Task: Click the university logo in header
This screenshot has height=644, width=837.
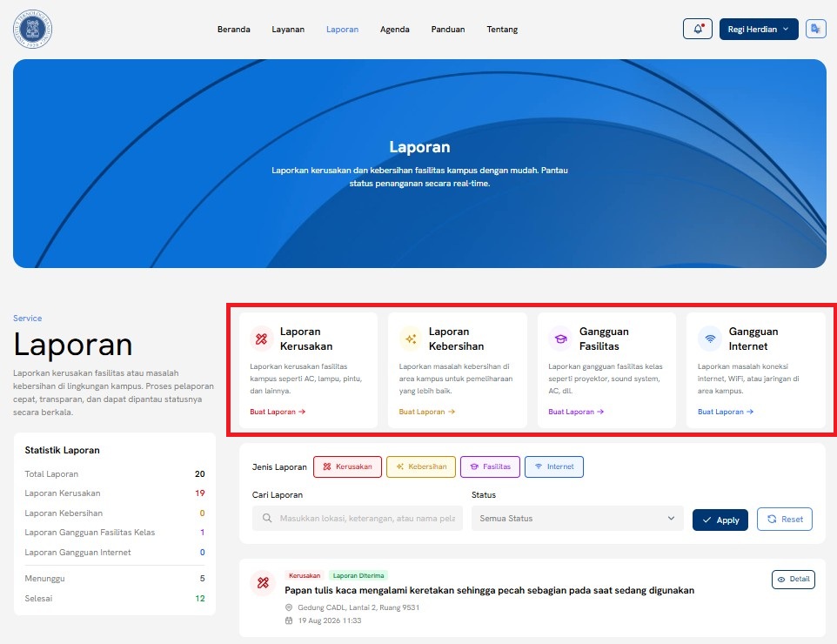Action: click(32, 29)
